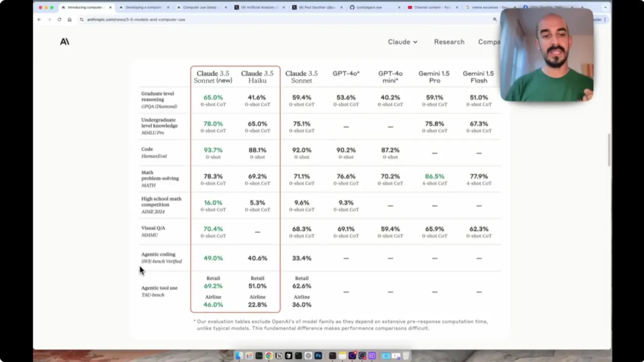Launch Photoshop from the Dock
Image resolution: width=644 pixels, height=362 pixels.
[318, 356]
